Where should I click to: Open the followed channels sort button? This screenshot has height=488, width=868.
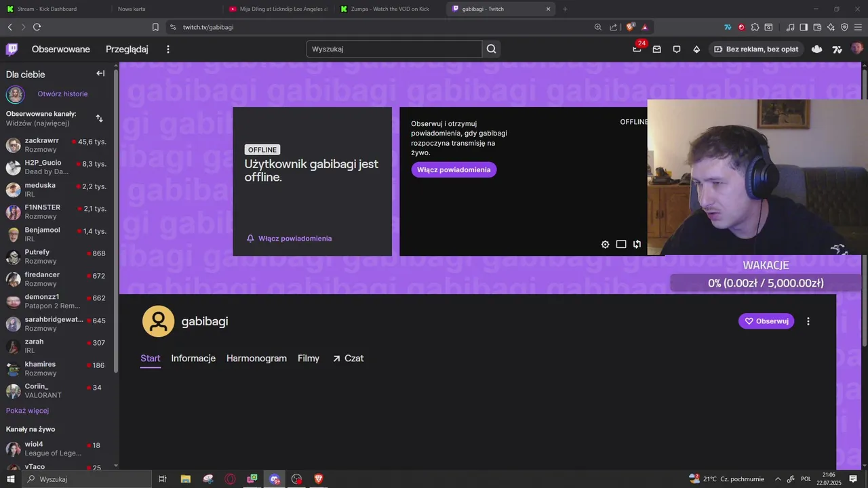click(x=100, y=118)
